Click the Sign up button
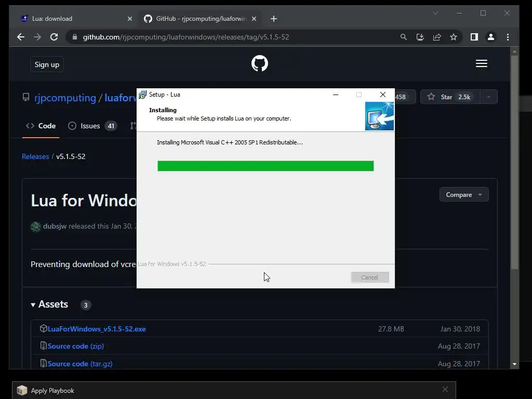The image size is (532, 399). (47, 64)
